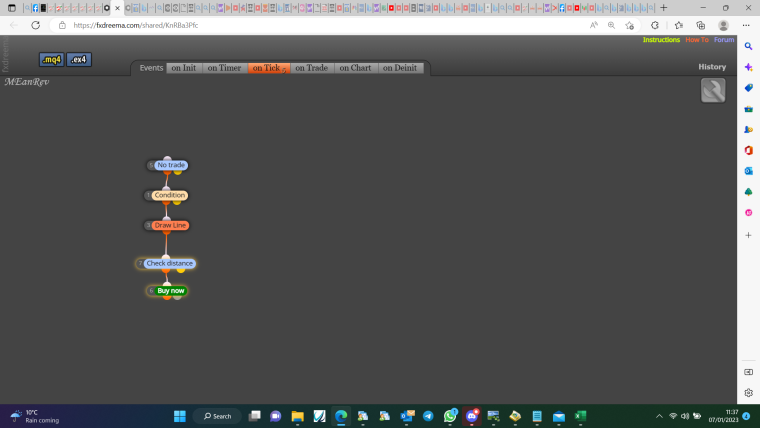Open Edge sidebar search icon
Image resolution: width=760 pixels, height=428 pixels.
click(748, 46)
